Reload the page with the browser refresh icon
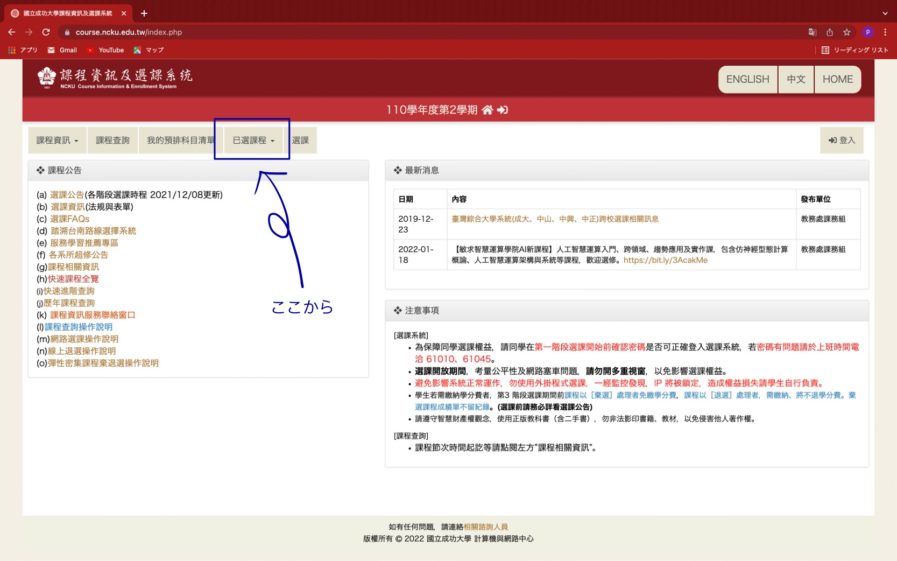The image size is (897, 561). coord(45,32)
